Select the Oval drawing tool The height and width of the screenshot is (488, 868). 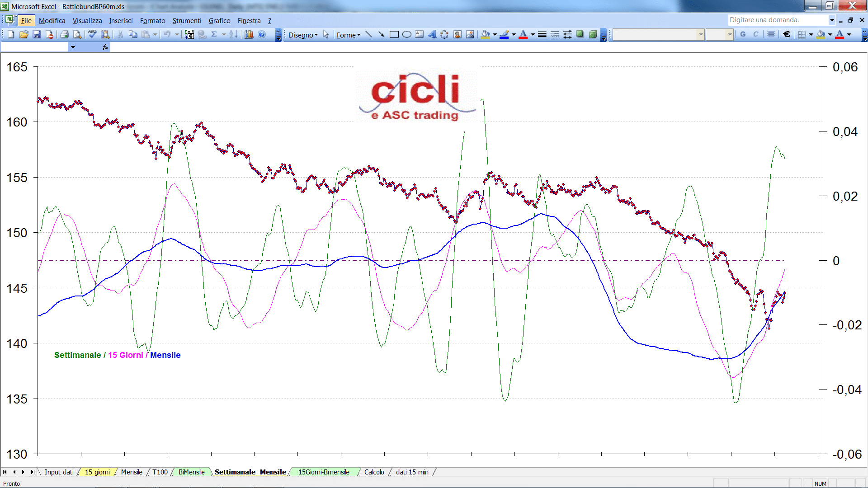tap(406, 34)
